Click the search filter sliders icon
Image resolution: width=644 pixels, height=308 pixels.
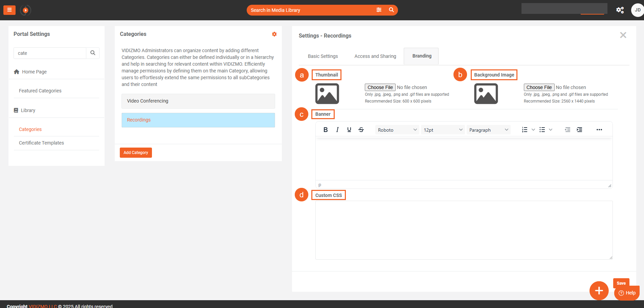[x=379, y=10]
